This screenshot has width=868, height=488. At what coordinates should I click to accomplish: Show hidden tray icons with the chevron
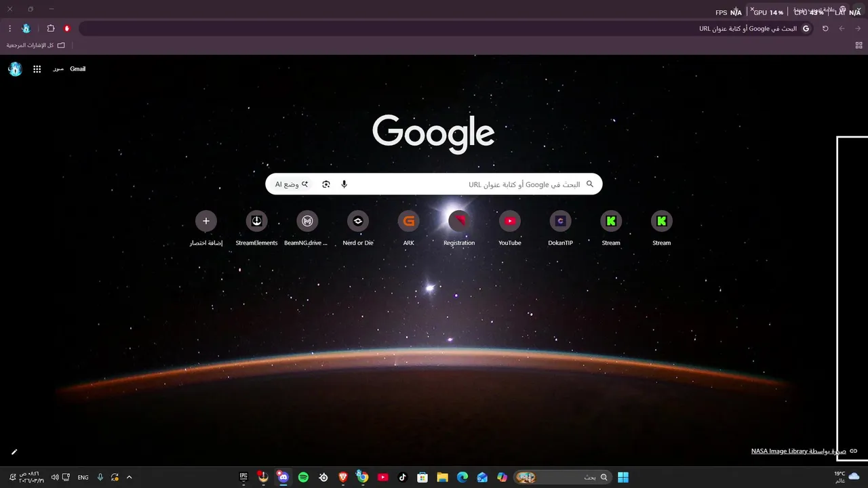point(129,477)
